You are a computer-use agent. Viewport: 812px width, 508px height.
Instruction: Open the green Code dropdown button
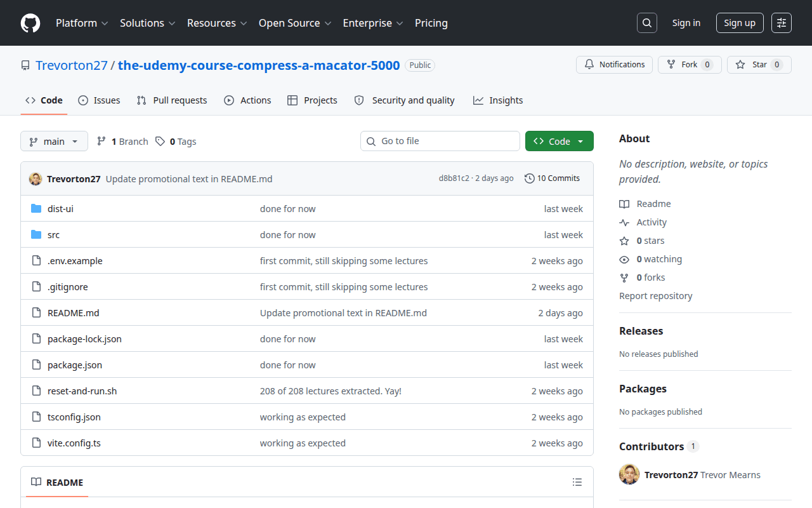point(560,141)
